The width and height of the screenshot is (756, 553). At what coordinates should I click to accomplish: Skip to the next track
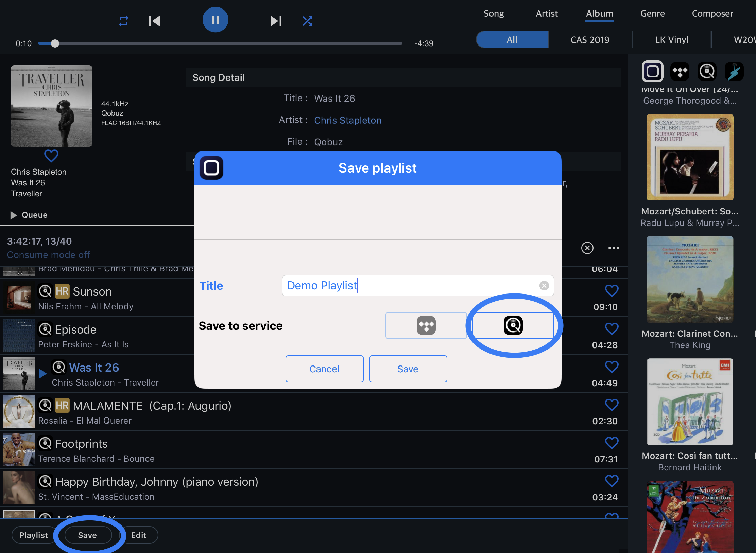point(276,21)
